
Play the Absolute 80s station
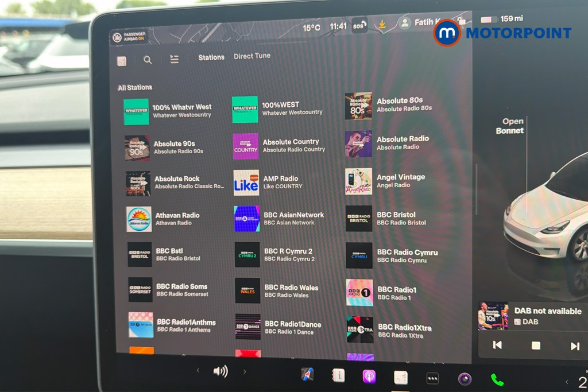tap(389, 105)
